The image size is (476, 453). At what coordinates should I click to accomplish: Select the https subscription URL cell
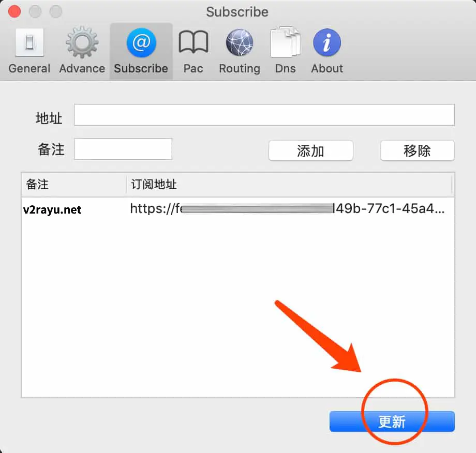[288, 209]
